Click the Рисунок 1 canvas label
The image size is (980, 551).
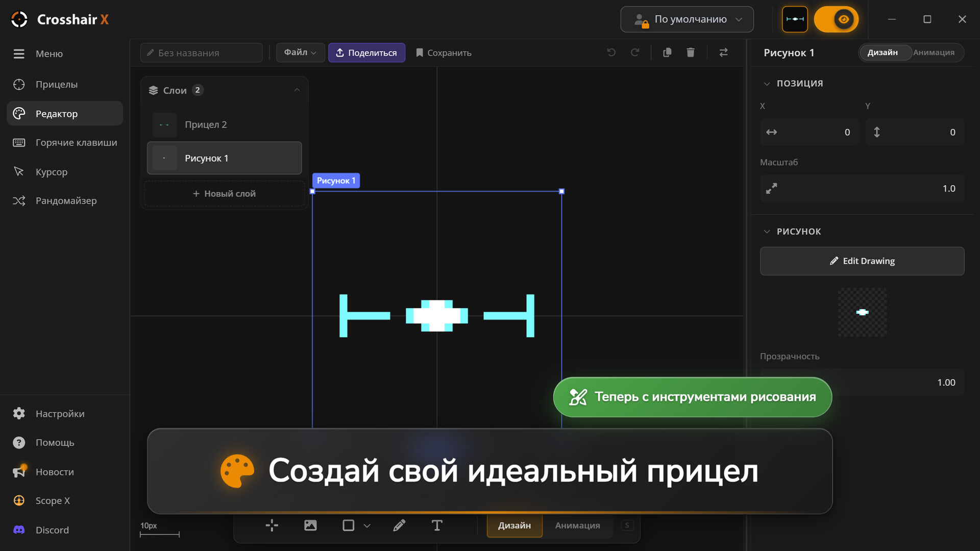336,181
